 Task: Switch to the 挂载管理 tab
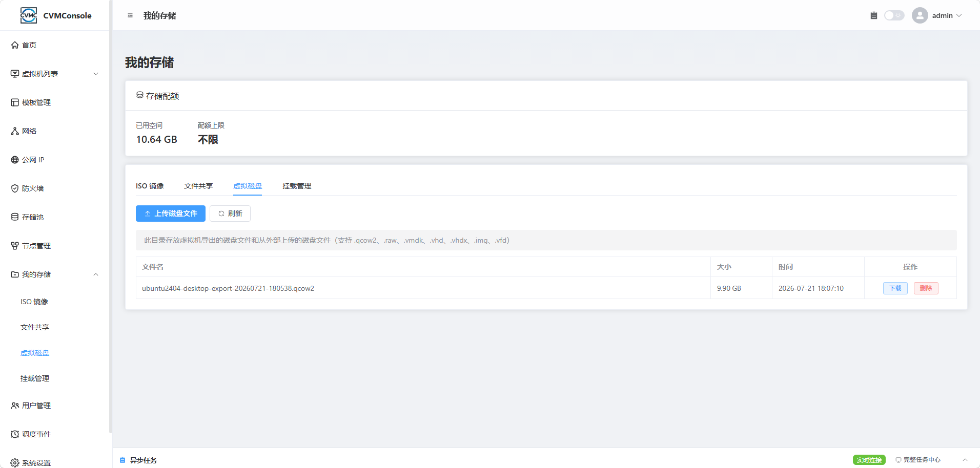(297, 186)
